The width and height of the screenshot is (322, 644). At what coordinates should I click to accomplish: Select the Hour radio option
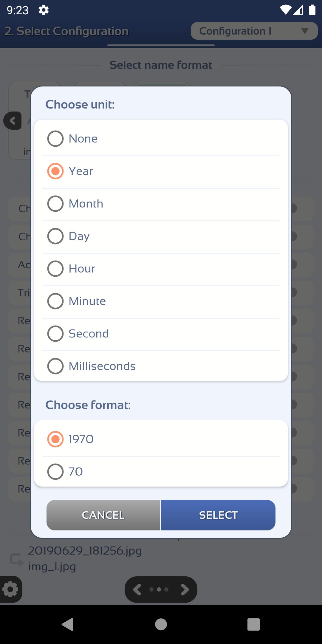pyautogui.click(x=161, y=269)
